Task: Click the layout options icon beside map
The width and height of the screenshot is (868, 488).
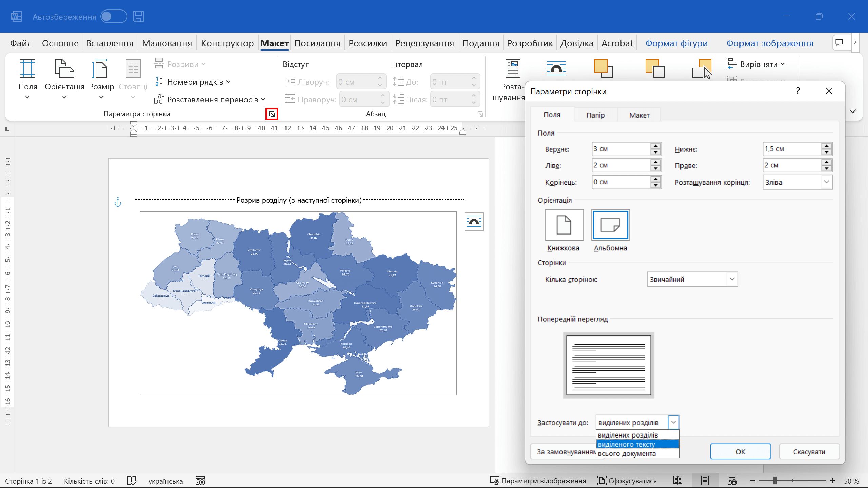Action: pyautogui.click(x=474, y=222)
